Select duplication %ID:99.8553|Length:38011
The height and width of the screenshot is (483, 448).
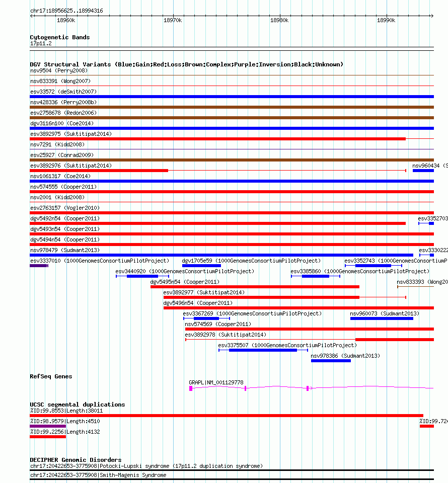point(66,411)
